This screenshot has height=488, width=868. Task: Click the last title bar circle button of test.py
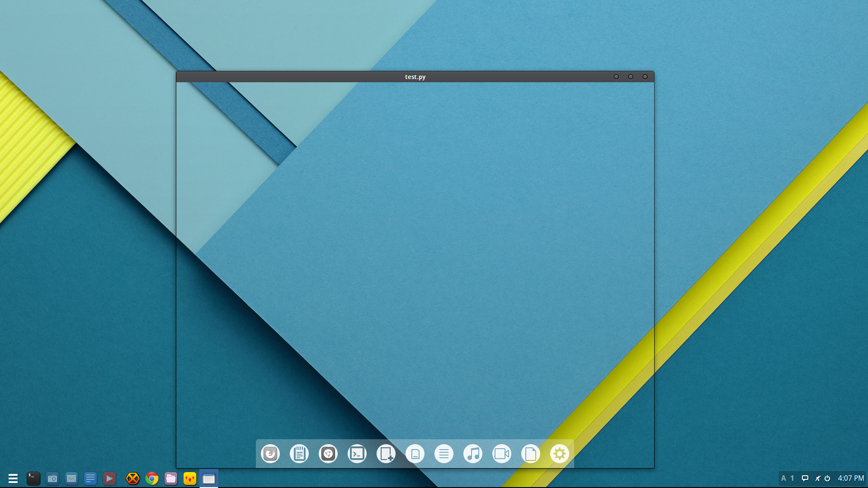pos(645,77)
